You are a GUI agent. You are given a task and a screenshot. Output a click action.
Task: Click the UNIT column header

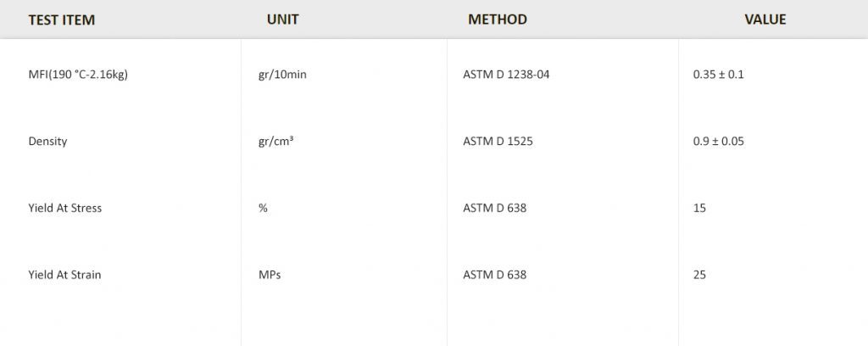282,20
